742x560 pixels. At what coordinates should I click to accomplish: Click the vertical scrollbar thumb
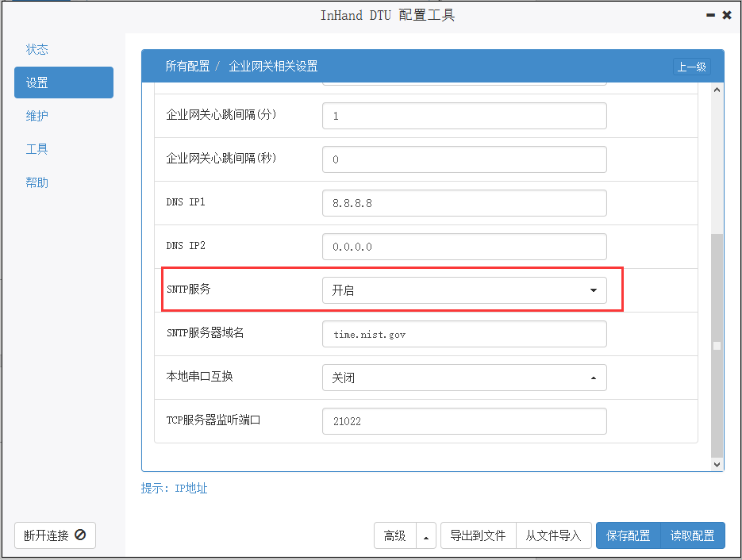tap(717, 346)
